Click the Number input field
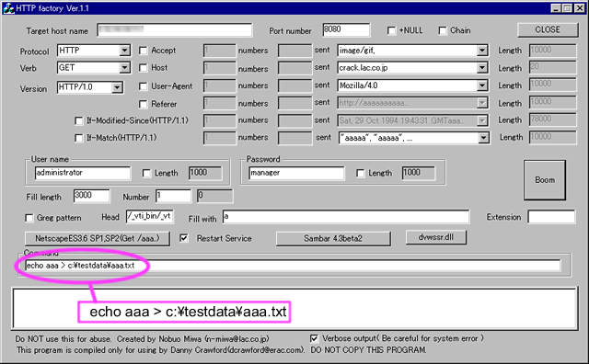Screen dimensions: 589x364 point(174,196)
